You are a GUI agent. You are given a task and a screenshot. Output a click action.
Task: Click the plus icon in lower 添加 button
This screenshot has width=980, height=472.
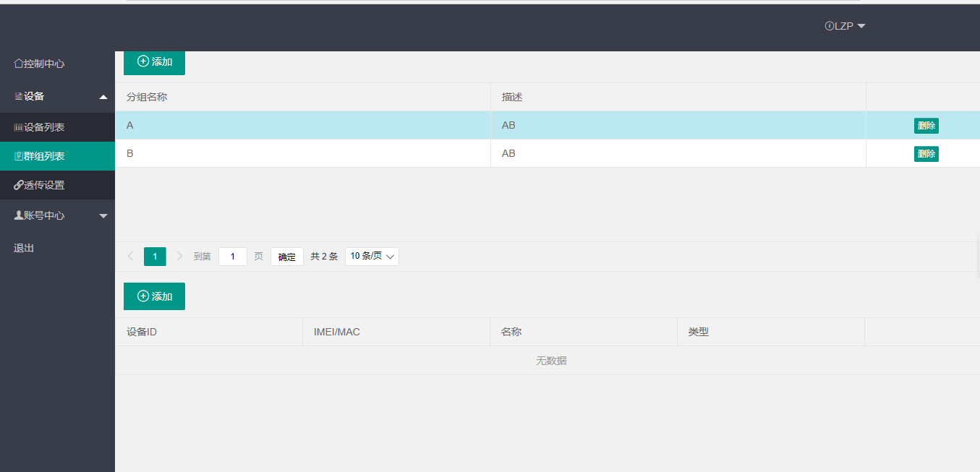point(143,296)
